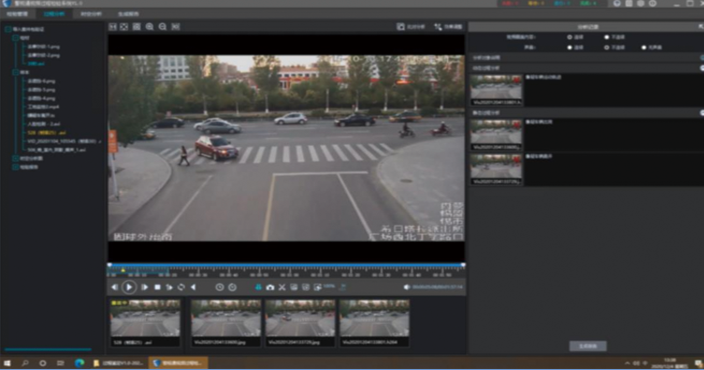The height and width of the screenshot is (370, 704).
Task: Collapse the root node of the file tree
Action: click(x=8, y=29)
